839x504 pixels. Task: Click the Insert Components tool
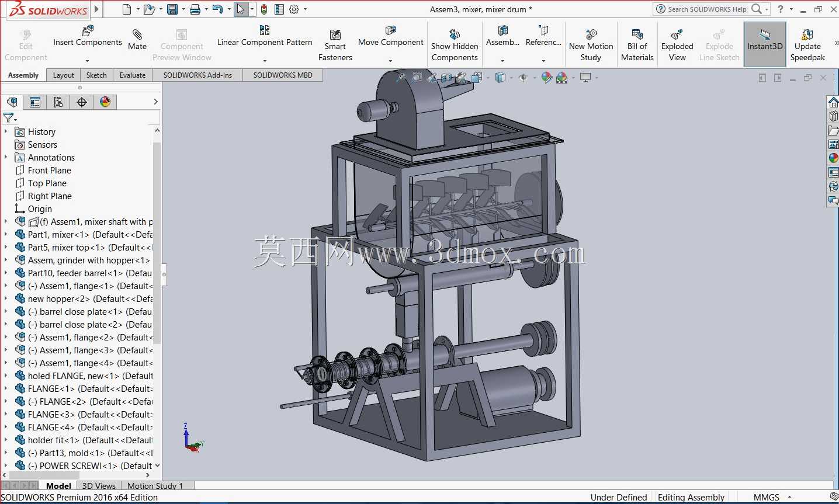[88, 36]
